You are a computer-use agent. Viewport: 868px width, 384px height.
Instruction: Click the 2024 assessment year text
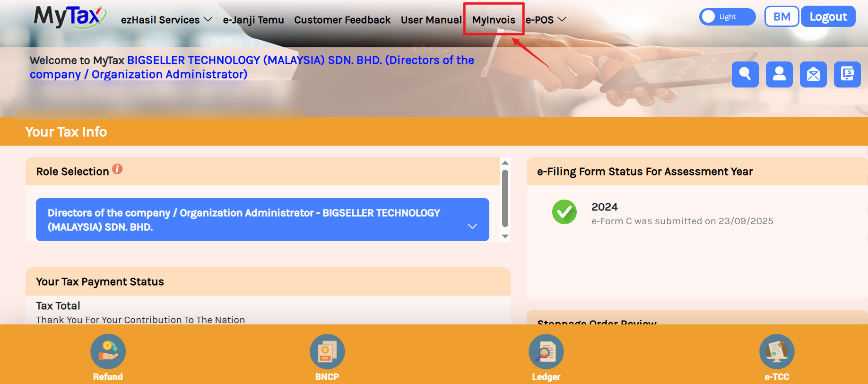(605, 207)
